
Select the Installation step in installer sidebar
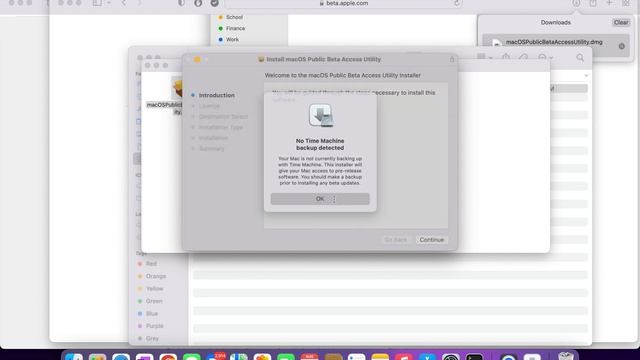(x=213, y=138)
